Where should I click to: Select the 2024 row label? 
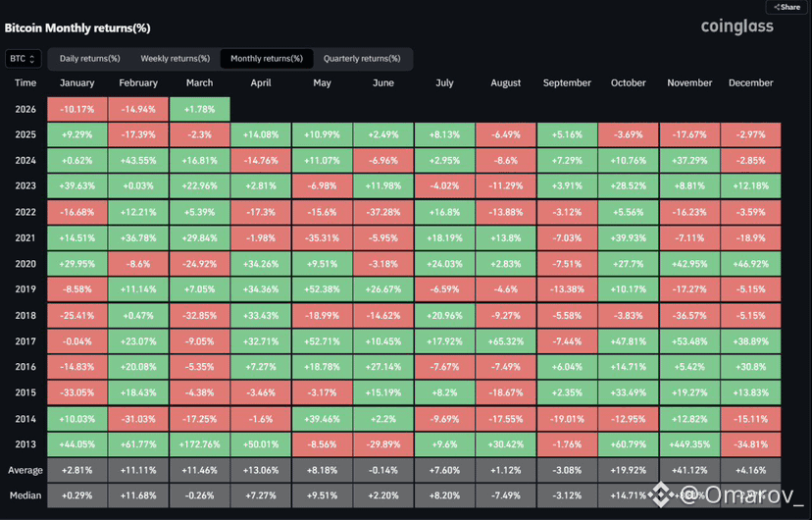[x=25, y=161]
